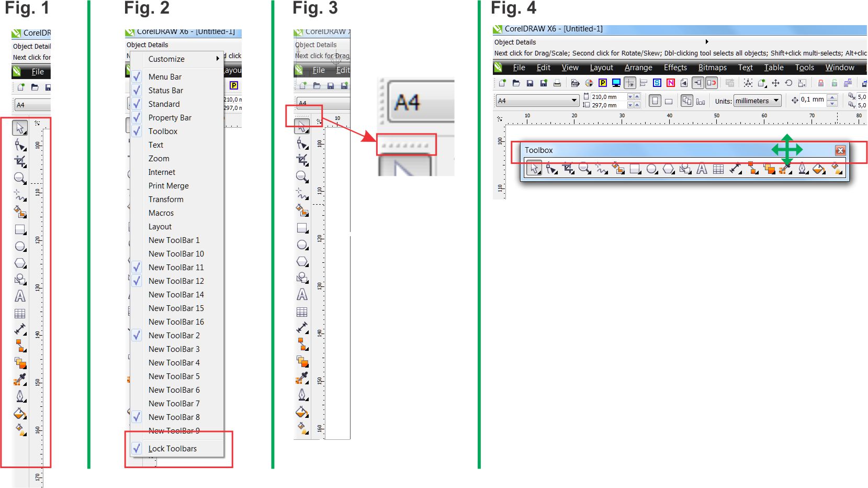Image resolution: width=868 pixels, height=488 pixels.
Task: Click the page height 297,0 mm field
Action: 608,105
